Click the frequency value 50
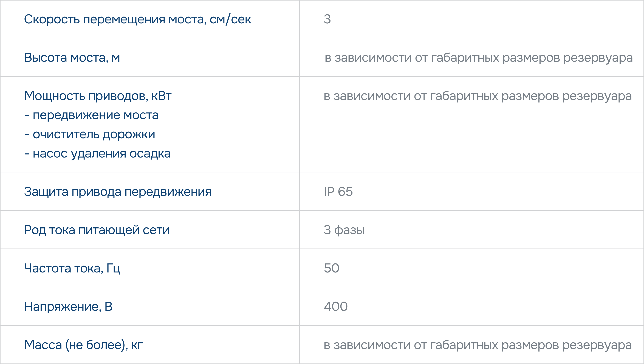The width and height of the screenshot is (644, 364). pos(331,268)
